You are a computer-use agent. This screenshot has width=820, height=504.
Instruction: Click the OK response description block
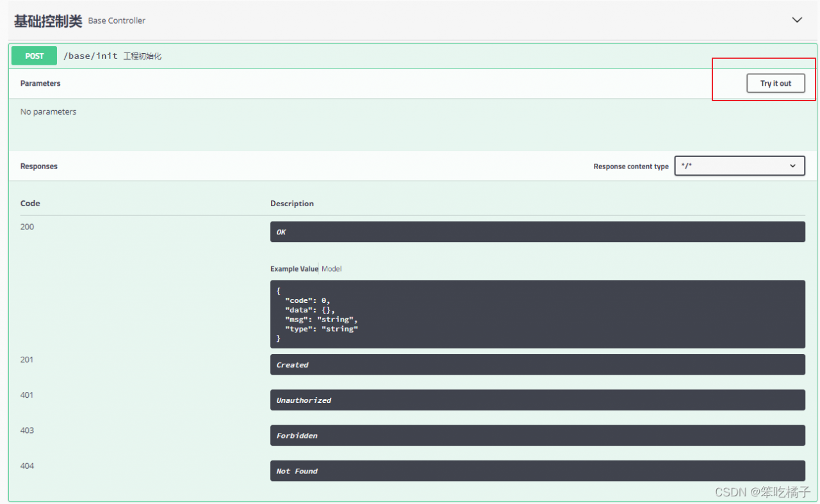point(537,232)
